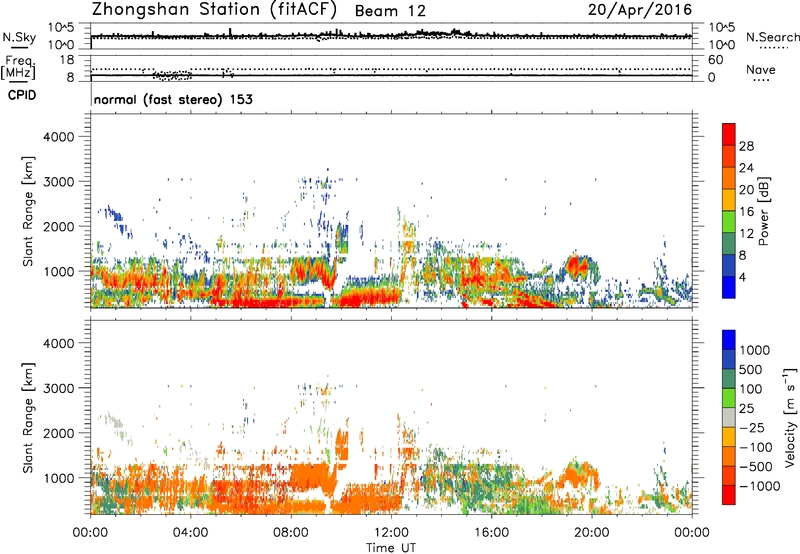Click the "4000" tick of the power panel
Viewport: 800px width, 554px height.
click(58, 137)
